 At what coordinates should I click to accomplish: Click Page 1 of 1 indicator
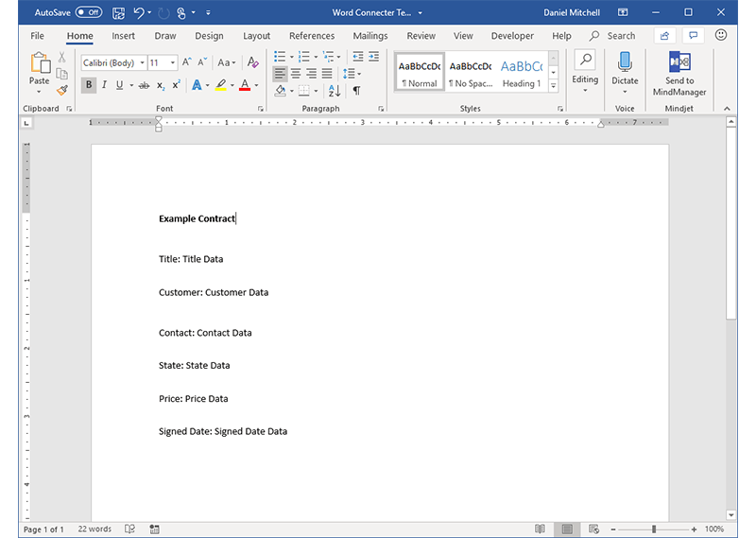tap(43, 529)
